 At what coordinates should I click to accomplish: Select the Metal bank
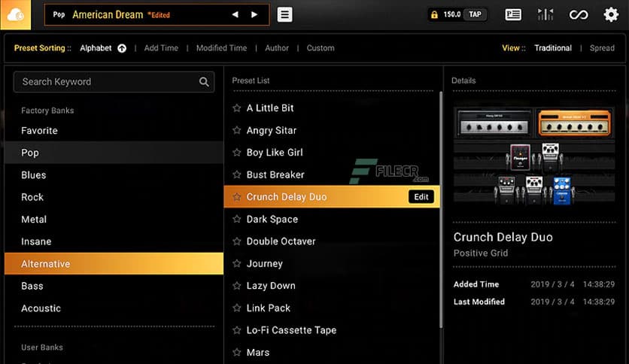pos(114,220)
